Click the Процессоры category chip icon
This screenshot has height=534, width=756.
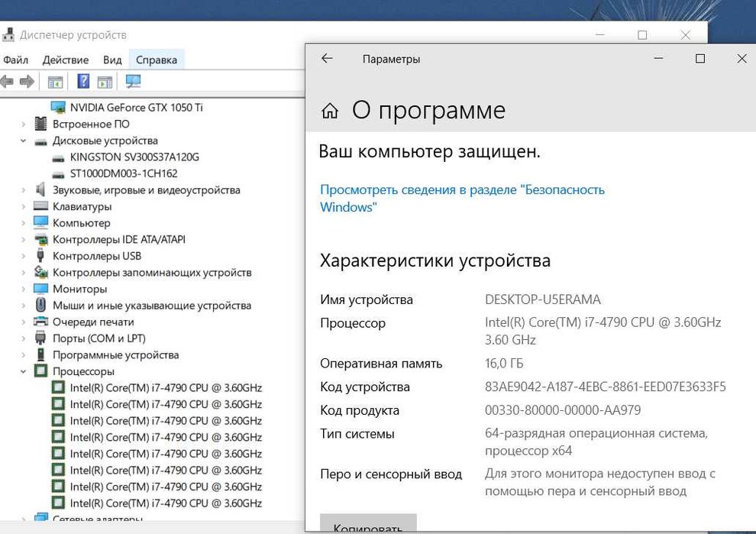point(41,371)
